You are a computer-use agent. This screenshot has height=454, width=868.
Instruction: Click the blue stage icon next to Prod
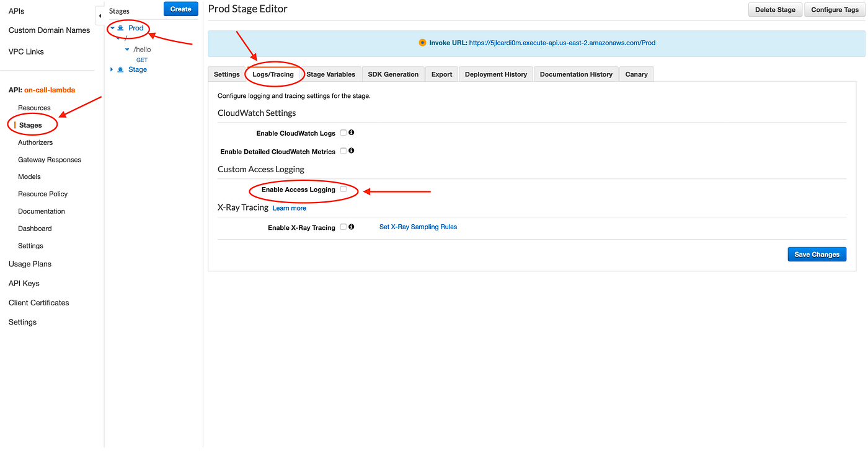click(120, 28)
